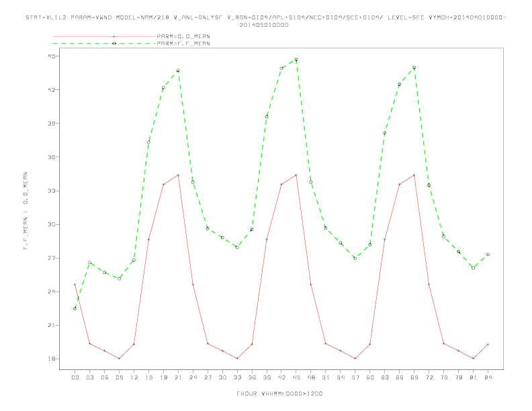Select green F.F_MEAN marker at hour 33

(x=237, y=247)
